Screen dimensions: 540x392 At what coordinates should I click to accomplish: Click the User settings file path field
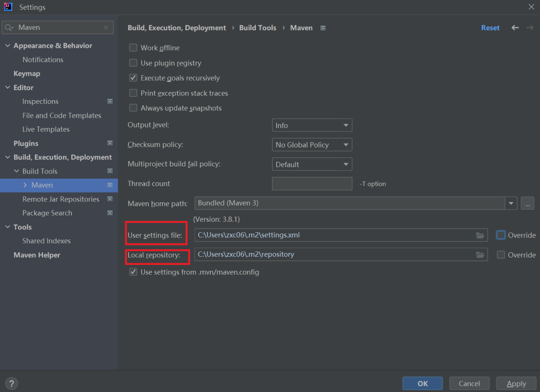[x=341, y=235]
